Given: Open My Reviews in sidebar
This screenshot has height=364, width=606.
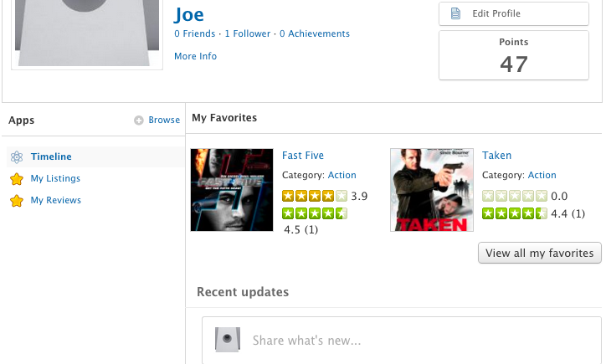Looking at the screenshot, I should 55,201.
